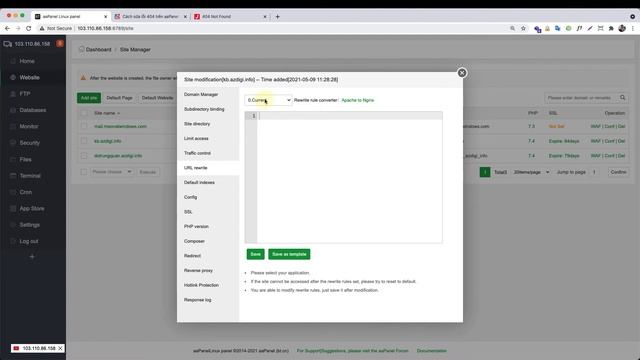Click the browser extensions puzzle icon
640x360 pixels.
(611, 28)
